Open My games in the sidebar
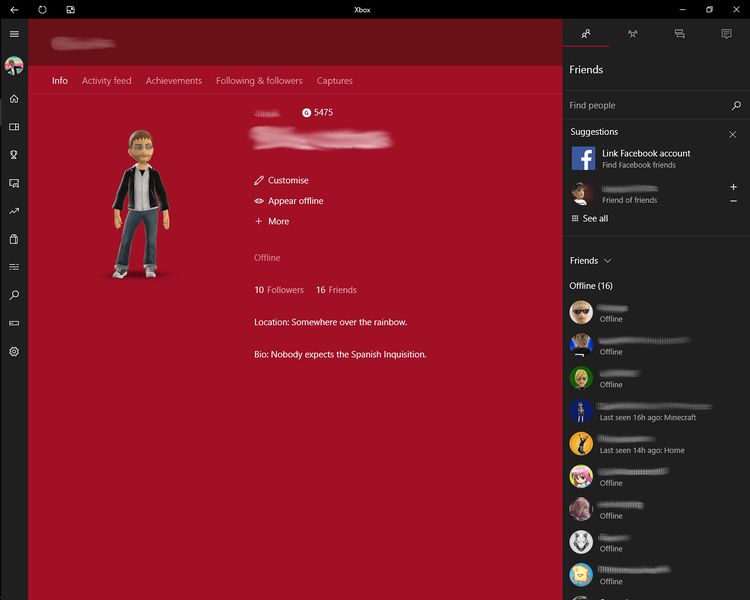The width and height of the screenshot is (750, 600). [x=14, y=127]
